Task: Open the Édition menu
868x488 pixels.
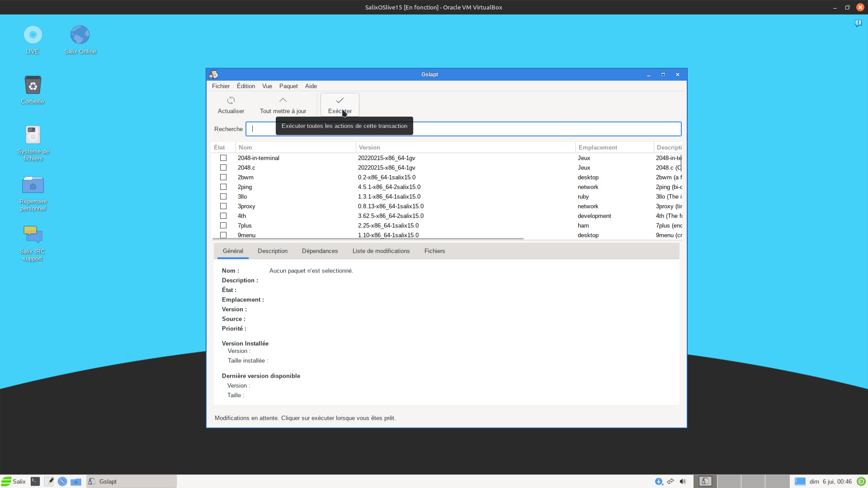Action: coord(245,86)
